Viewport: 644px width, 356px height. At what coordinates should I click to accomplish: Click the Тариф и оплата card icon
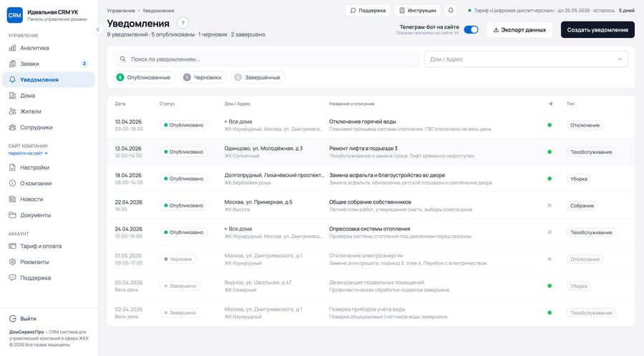click(x=12, y=246)
